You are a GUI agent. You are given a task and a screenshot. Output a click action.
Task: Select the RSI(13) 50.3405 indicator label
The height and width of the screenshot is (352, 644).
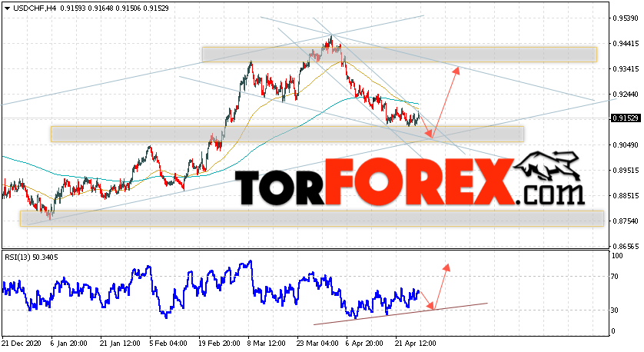click(32, 257)
